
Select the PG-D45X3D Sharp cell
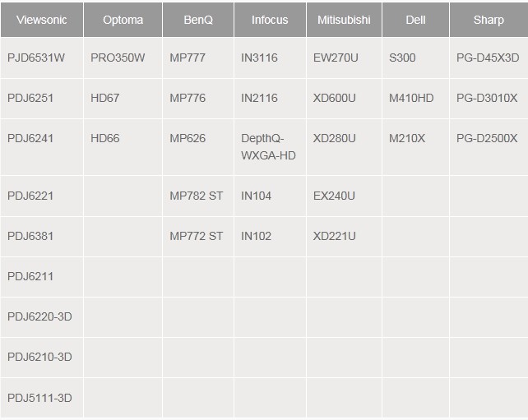pos(489,58)
